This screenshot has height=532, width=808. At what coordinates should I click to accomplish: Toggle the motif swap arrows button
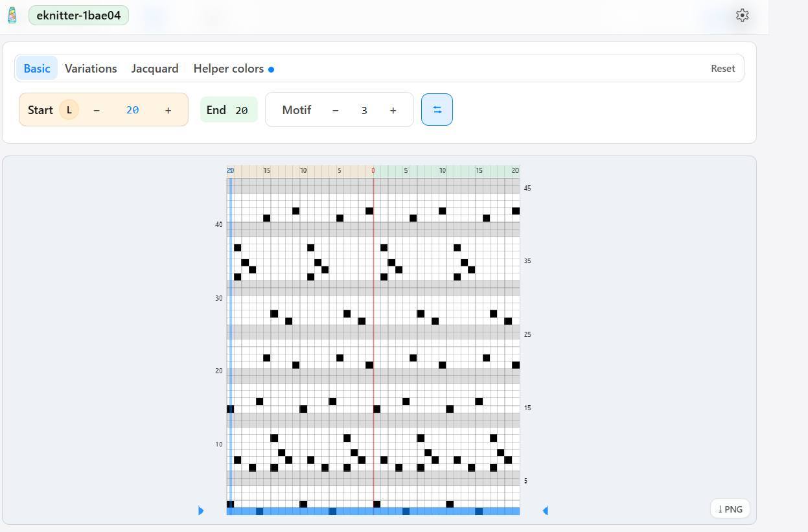point(437,110)
